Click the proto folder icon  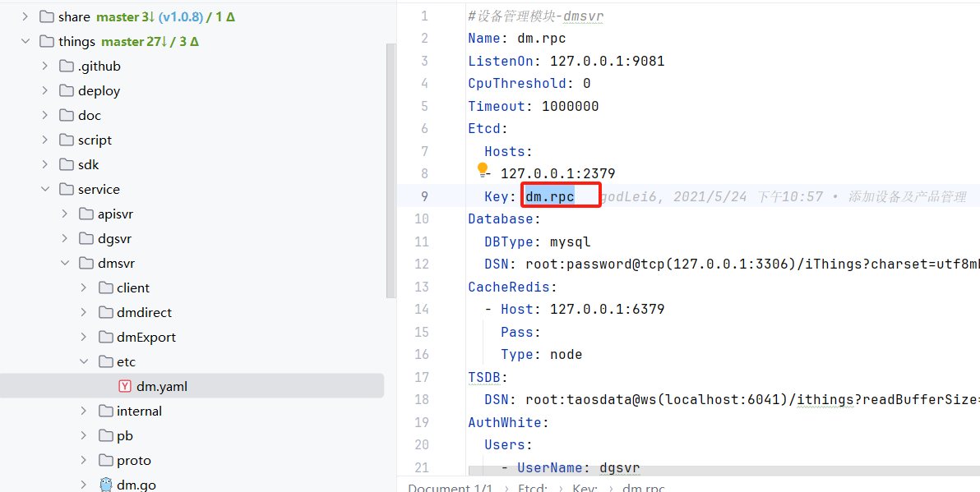point(105,460)
